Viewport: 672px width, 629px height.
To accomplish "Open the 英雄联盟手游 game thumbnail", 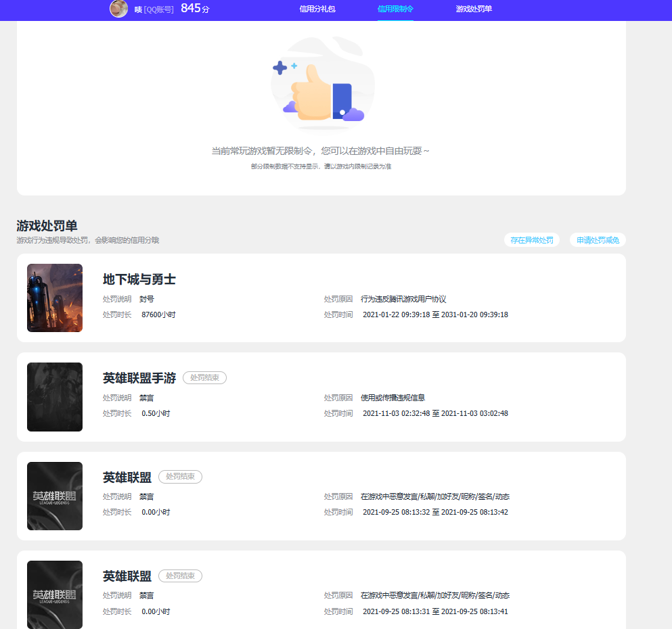I will (x=55, y=397).
